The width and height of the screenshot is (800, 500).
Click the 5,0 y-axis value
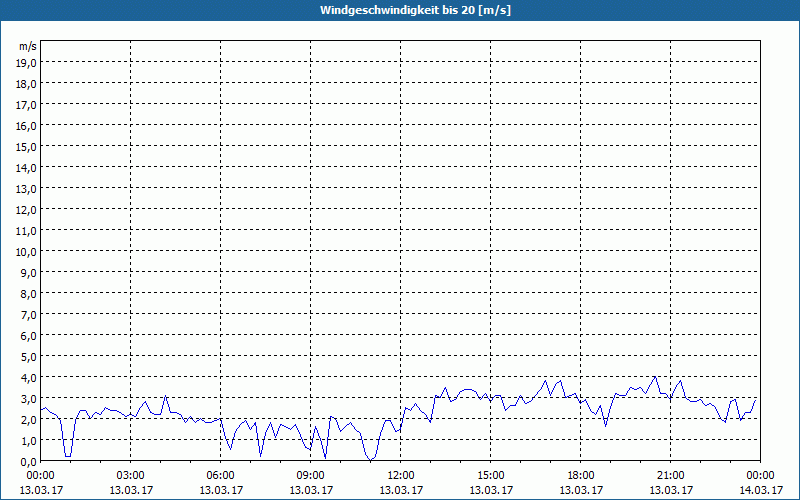pyautogui.click(x=30, y=357)
